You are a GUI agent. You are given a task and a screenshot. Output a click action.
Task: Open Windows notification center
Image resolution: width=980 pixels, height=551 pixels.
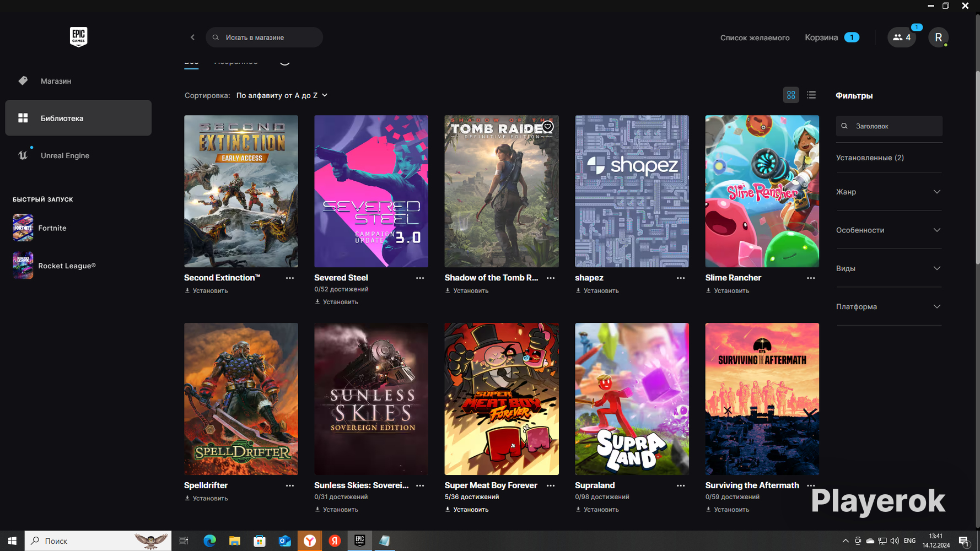pyautogui.click(x=964, y=541)
